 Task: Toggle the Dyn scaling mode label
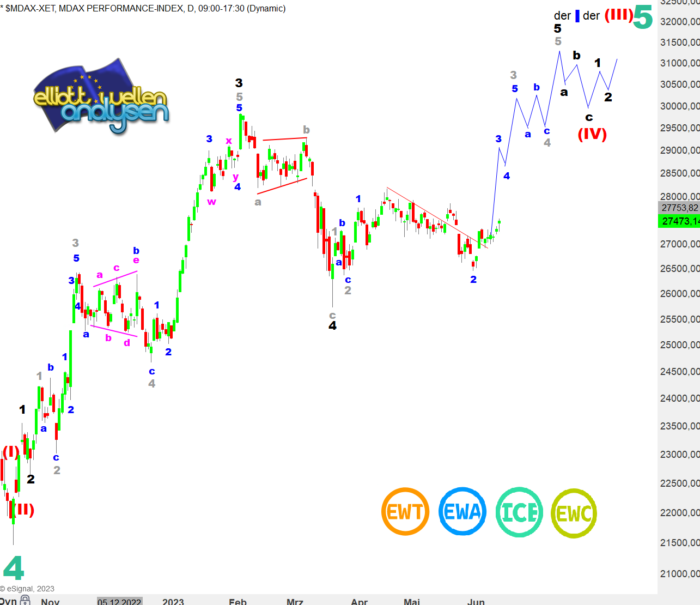click(8, 601)
